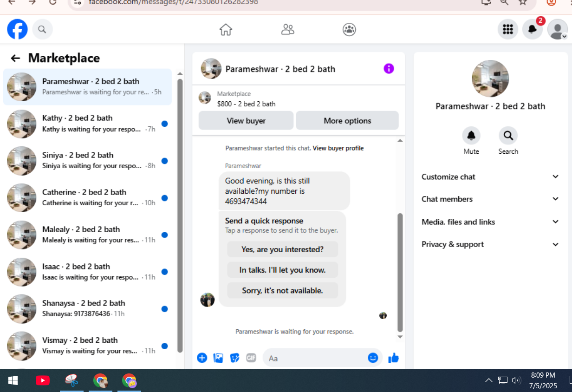Viewport: 572px width, 392px height.
Task: Open Vismay 2 bed 2 bath conversation
Action: [x=87, y=346]
